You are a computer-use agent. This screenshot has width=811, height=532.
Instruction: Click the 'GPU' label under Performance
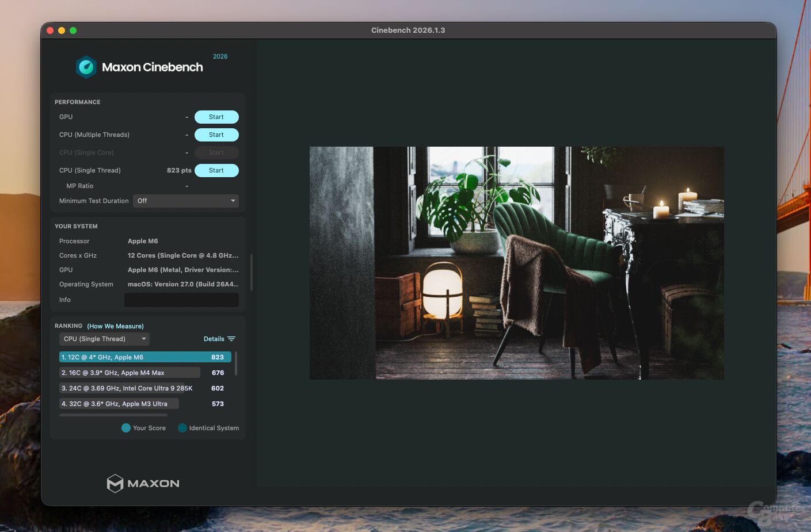(x=66, y=117)
